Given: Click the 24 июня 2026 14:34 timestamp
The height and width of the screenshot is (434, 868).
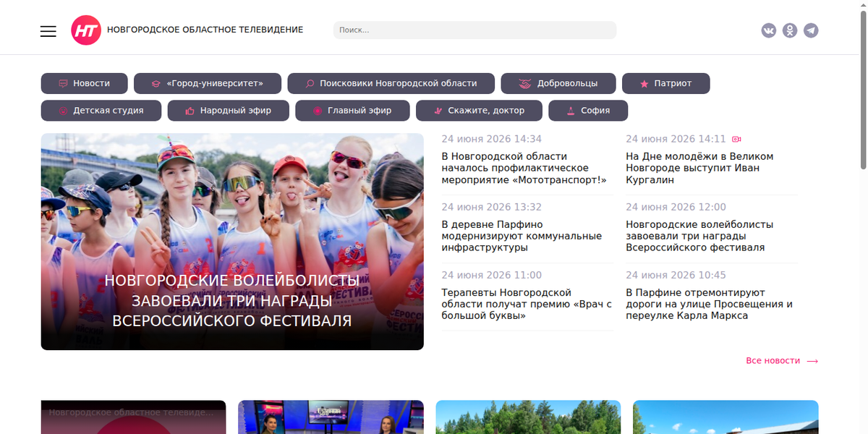Looking at the screenshot, I should pyautogui.click(x=492, y=139).
